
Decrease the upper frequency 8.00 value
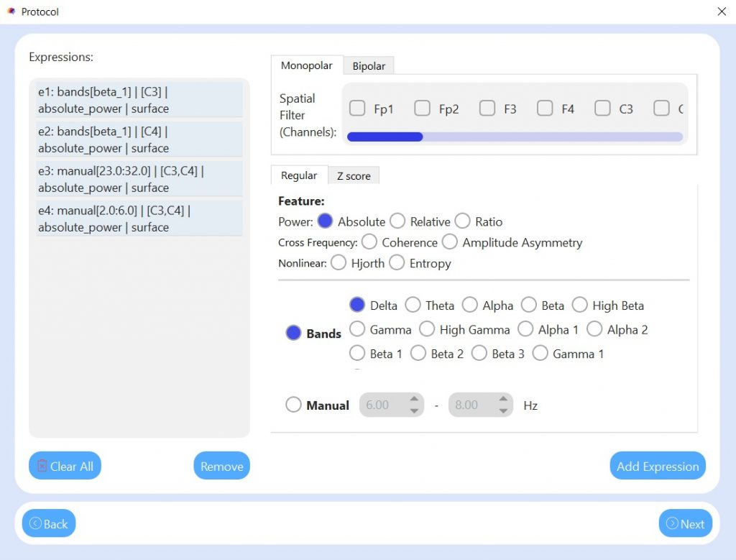502,411
